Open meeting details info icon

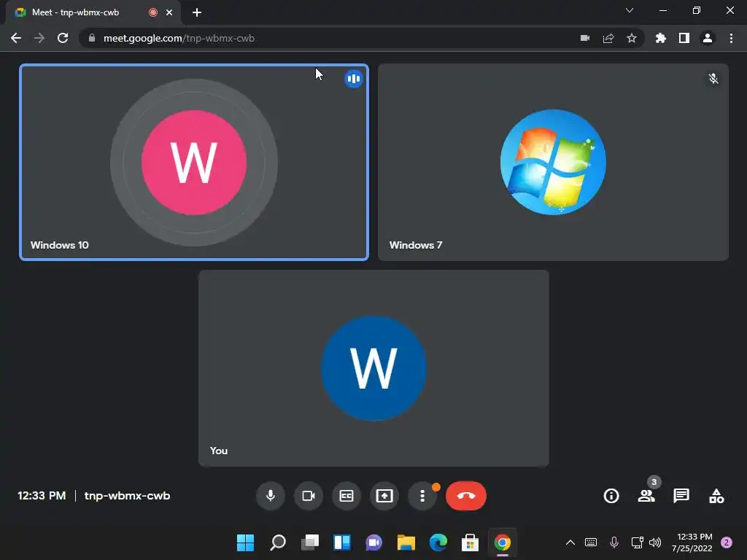611,496
